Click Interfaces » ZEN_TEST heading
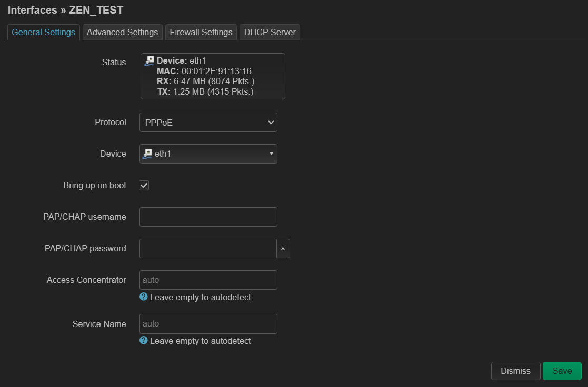The width and height of the screenshot is (588, 387). point(66,10)
